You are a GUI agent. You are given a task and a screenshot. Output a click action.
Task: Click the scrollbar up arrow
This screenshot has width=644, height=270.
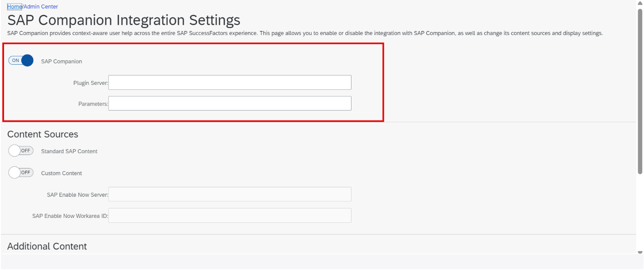(x=640, y=3)
